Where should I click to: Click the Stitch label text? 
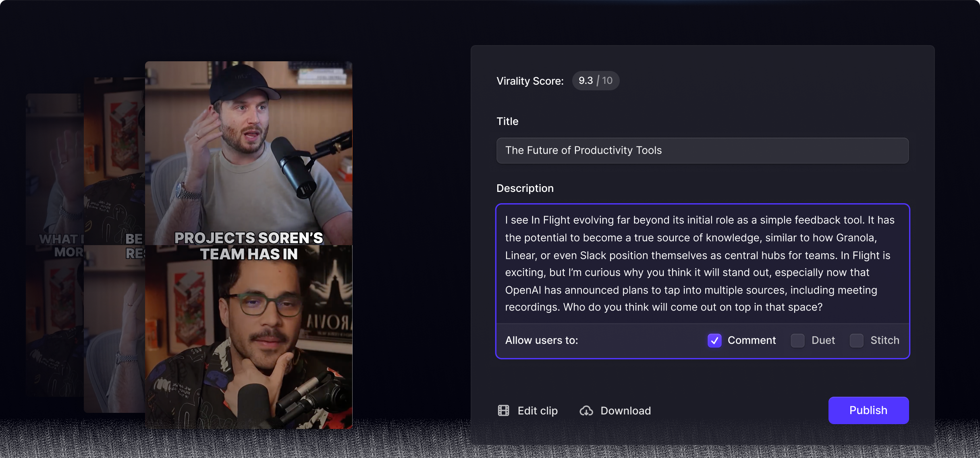point(885,340)
